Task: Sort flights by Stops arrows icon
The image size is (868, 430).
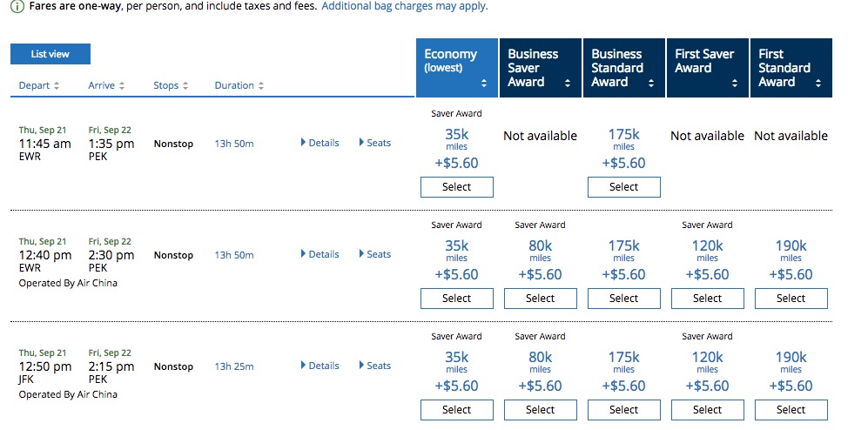Action: click(x=185, y=86)
